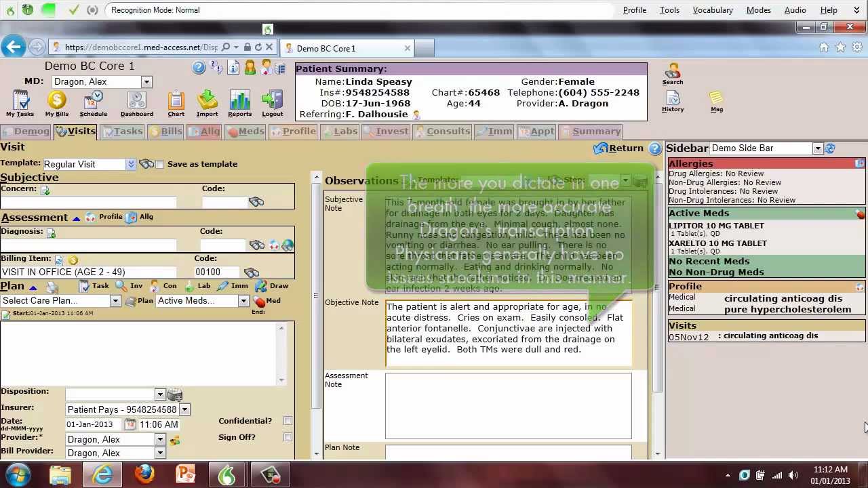Click in the Diagnosis text field
This screenshot has width=868, height=488.
click(x=88, y=245)
